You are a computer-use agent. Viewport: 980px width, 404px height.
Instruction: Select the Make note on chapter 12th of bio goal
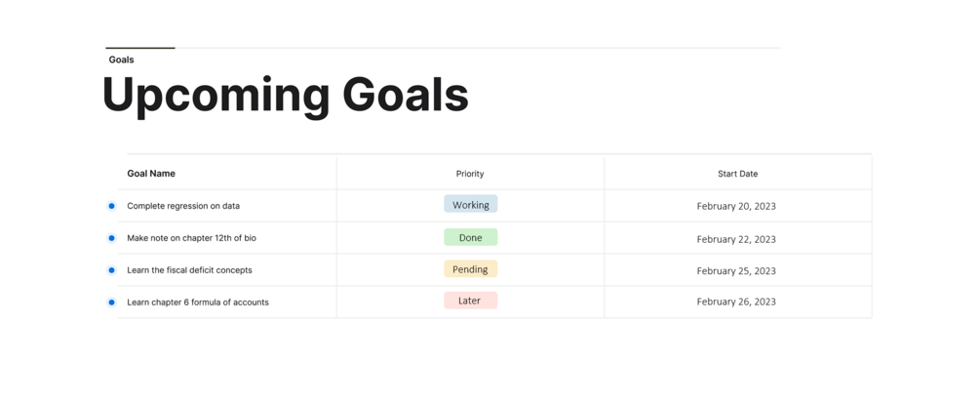click(x=191, y=238)
